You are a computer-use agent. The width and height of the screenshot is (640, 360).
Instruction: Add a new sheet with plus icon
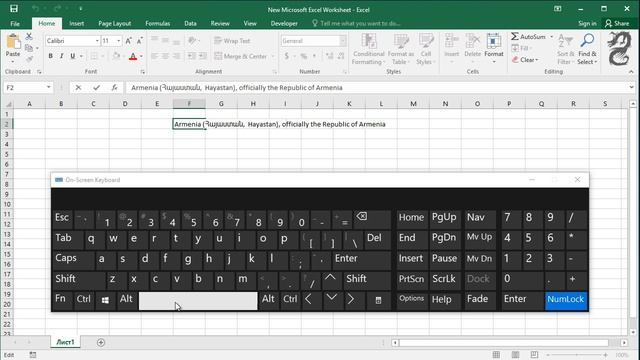point(101,342)
